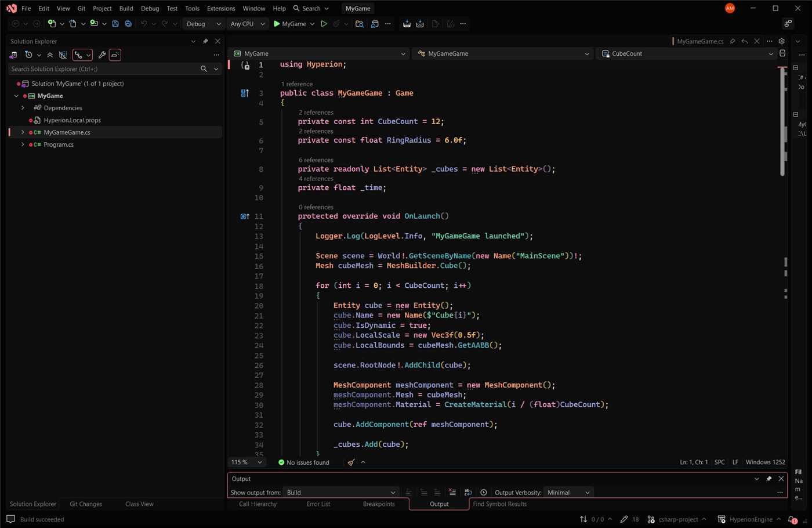This screenshot has height=528, width=812.
Task: Toggle Show All Files in Solution Explorer
Action: point(63,55)
